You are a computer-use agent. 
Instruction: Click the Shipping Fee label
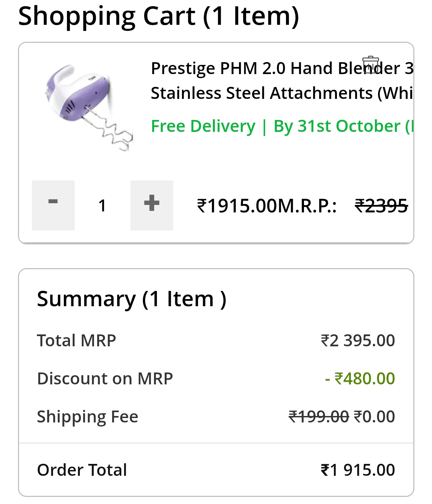pyautogui.click(x=88, y=417)
